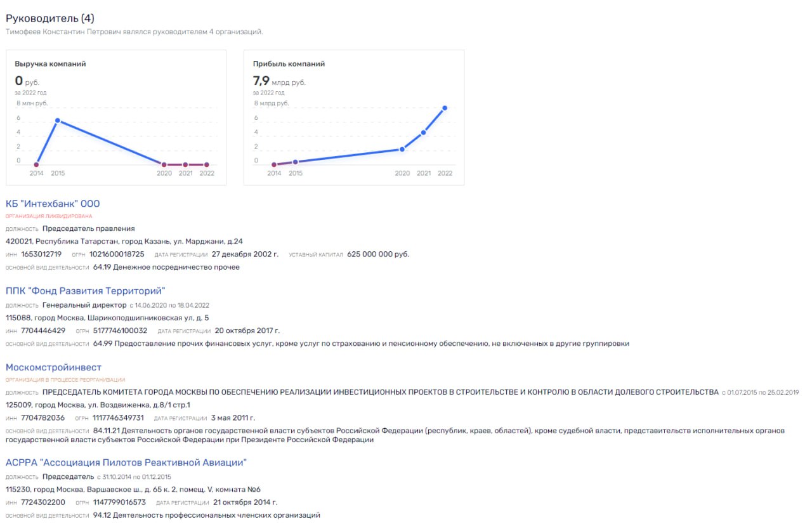The image size is (812, 524).
Task: Click the 2021 point on profit chart
Action: (x=423, y=133)
